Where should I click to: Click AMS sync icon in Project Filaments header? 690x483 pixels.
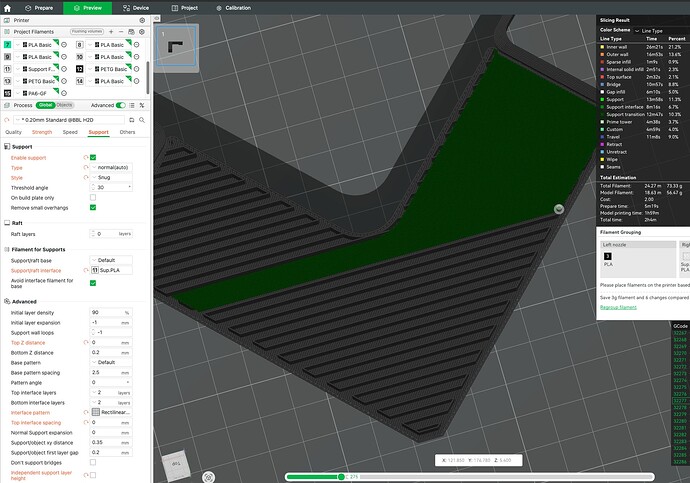click(131, 32)
